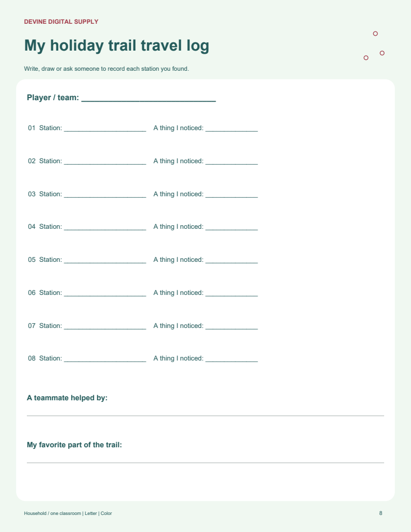The image size is (411, 532).
Task: Click the line under 'A teammate helped by'
Action: pyautogui.click(x=206, y=416)
